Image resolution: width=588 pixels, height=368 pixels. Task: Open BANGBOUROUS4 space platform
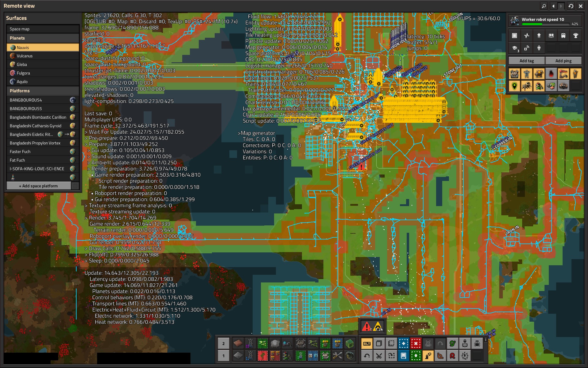(43, 100)
